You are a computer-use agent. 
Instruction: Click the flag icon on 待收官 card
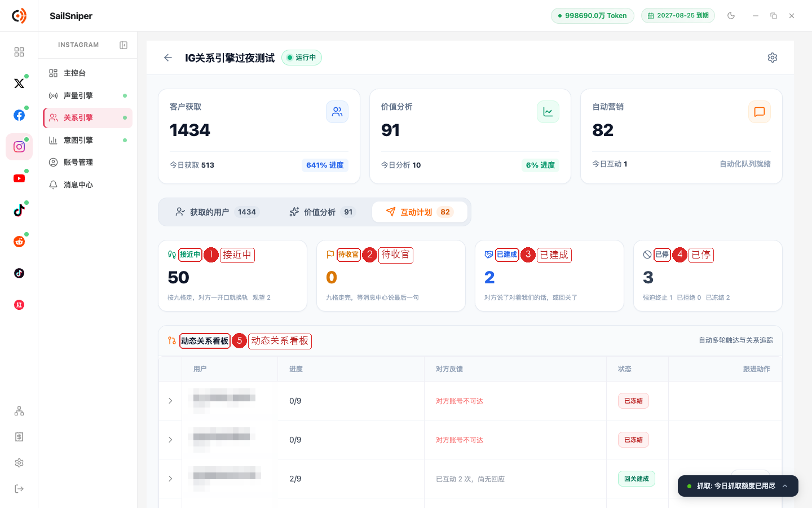[330, 255]
